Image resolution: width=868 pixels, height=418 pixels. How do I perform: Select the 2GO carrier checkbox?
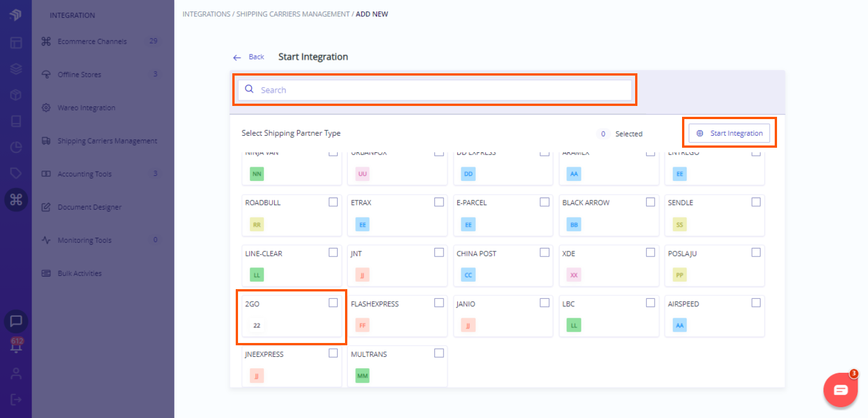pos(333,303)
